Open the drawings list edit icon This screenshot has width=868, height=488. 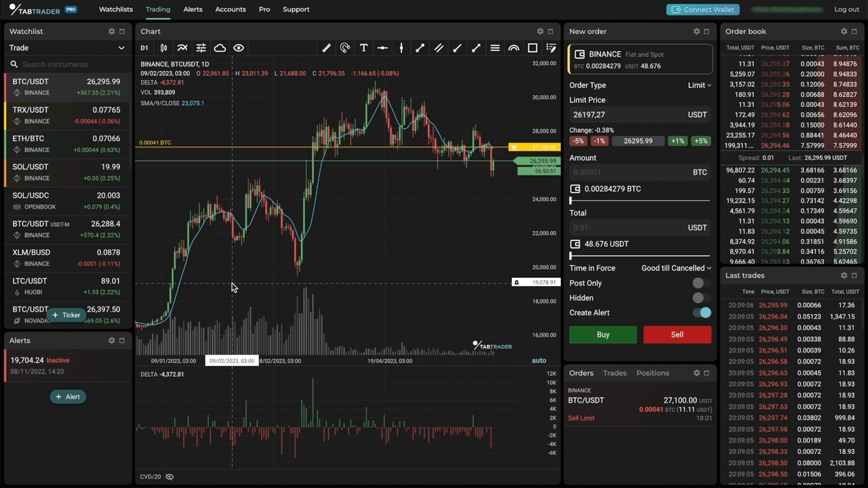(551, 48)
